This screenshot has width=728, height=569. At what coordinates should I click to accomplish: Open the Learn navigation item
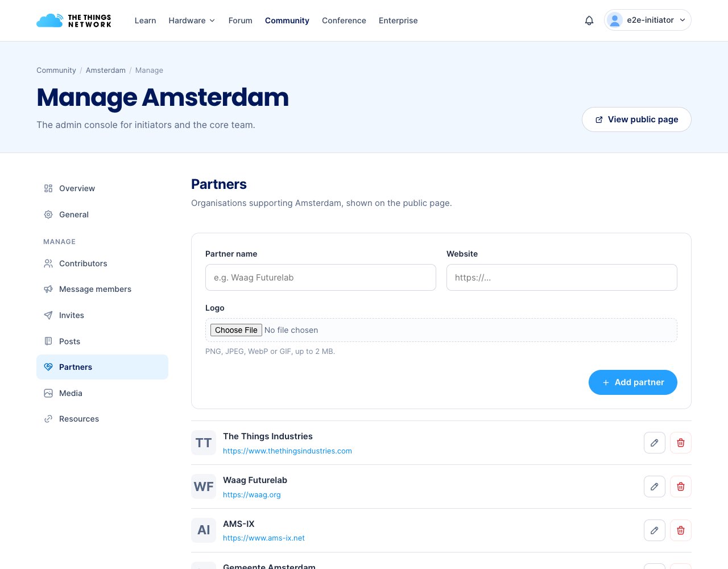tap(145, 20)
